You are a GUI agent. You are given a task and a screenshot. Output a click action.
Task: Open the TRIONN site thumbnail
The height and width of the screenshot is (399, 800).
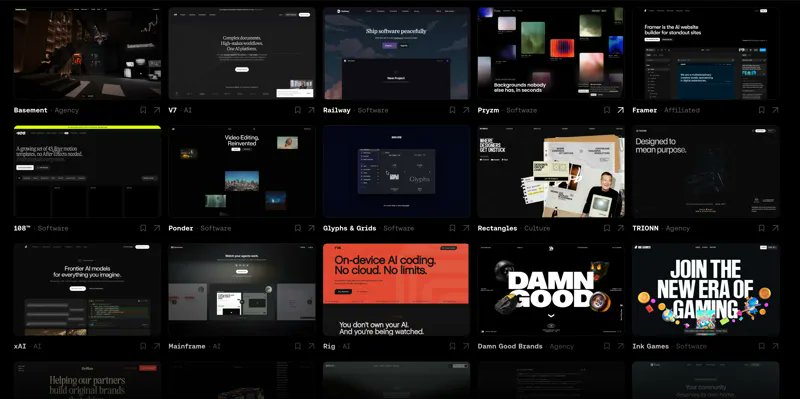point(706,171)
